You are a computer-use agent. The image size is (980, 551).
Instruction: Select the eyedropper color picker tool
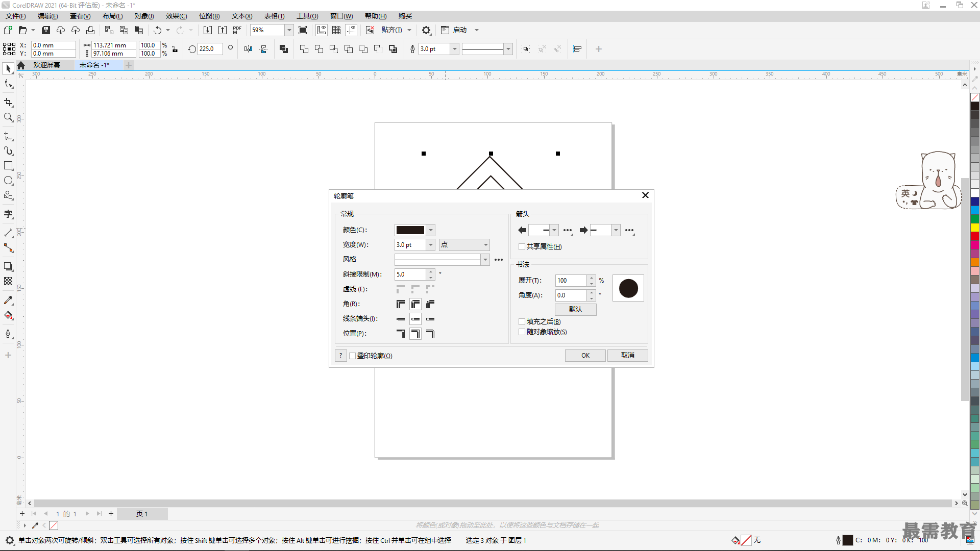[x=9, y=300]
